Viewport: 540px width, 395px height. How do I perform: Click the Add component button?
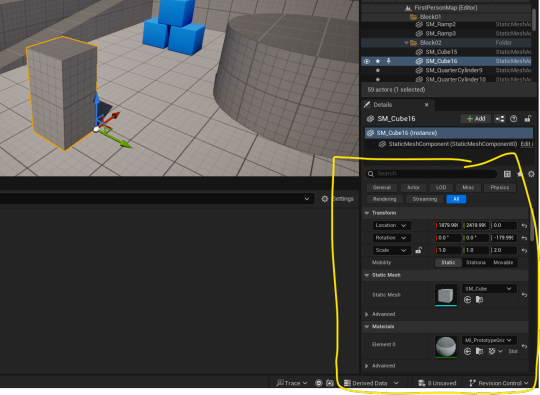476,119
